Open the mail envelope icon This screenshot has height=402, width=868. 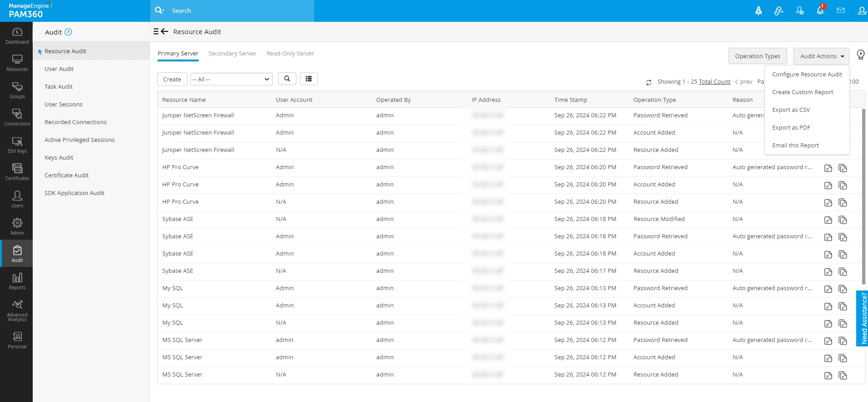point(841,10)
